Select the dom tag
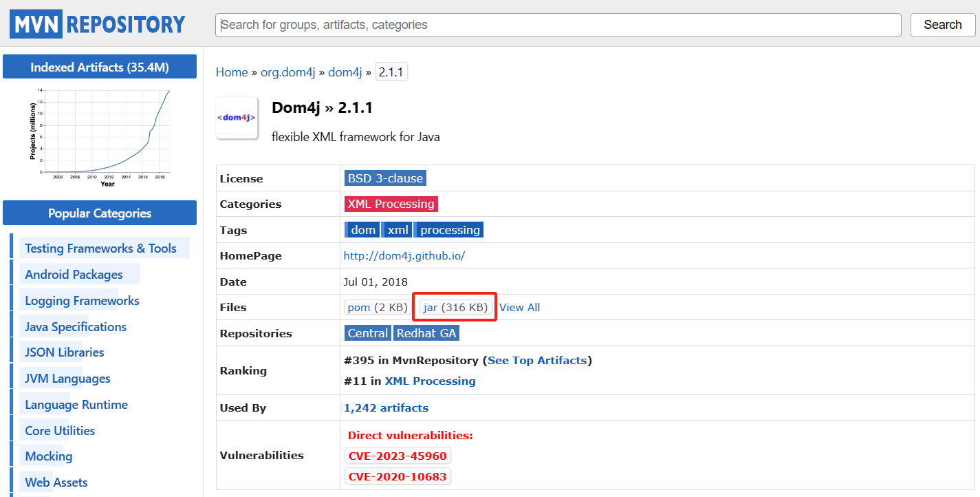980x497 pixels. click(362, 230)
